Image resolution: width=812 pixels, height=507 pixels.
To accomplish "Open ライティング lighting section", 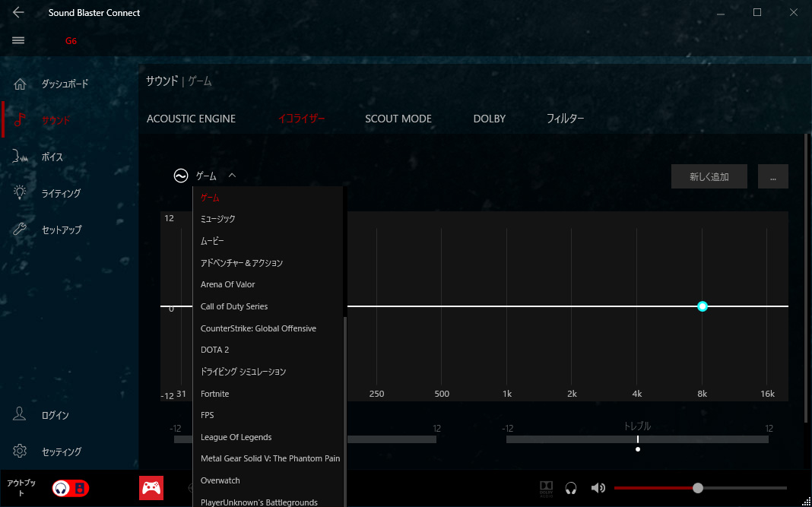I will point(61,193).
